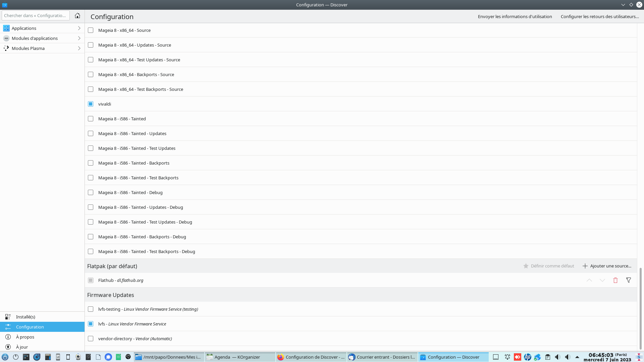Show hidden tray icons arrow
Screen dimensions: 644x362
click(577, 357)
